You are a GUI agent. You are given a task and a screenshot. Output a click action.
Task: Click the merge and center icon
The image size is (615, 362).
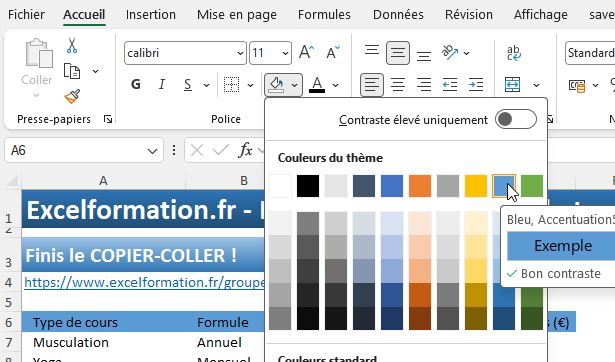click(513, 84)
